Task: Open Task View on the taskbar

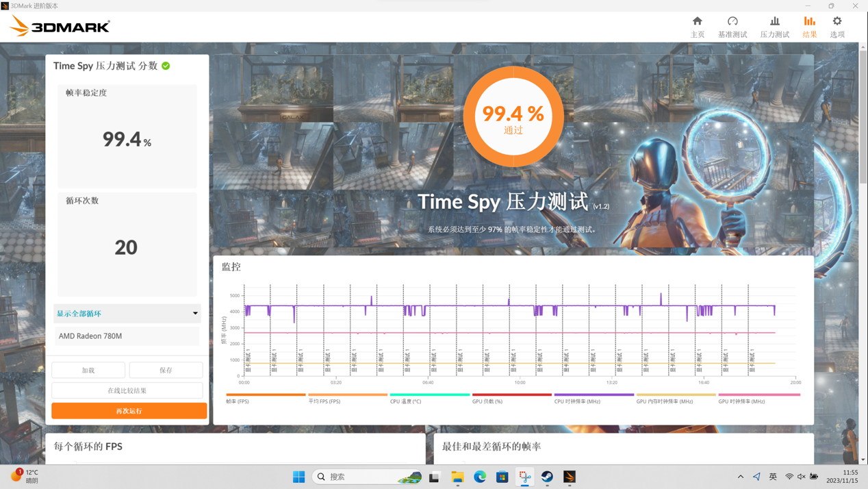Action: [x=434, y=477]
